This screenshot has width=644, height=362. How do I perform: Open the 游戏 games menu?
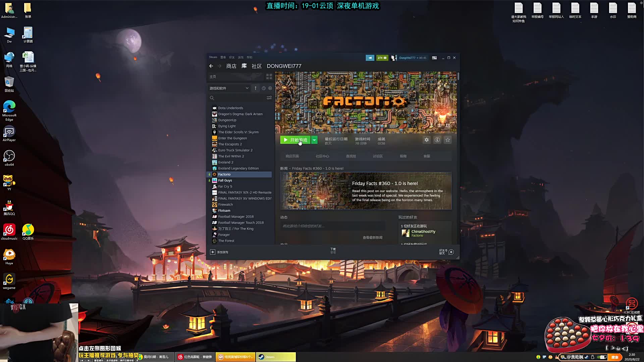(240, 57)
